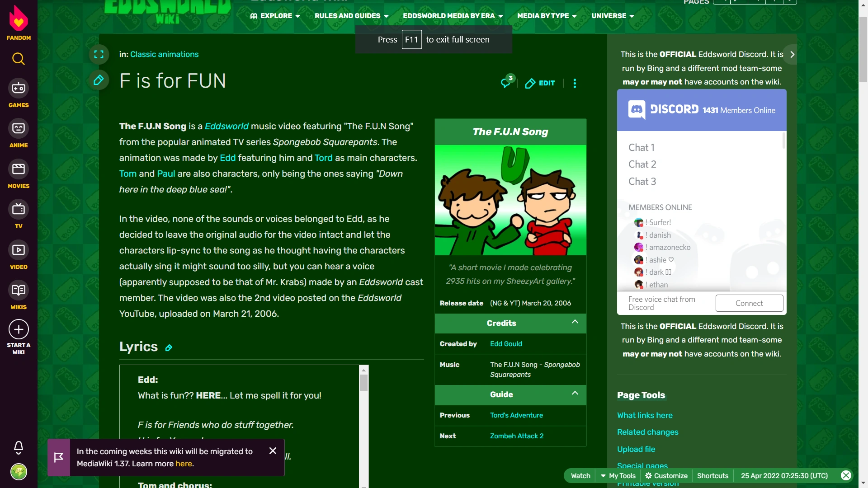The image size is (868, 488).
Task: Open the notifications bell icon
Action: pos(19,447)
